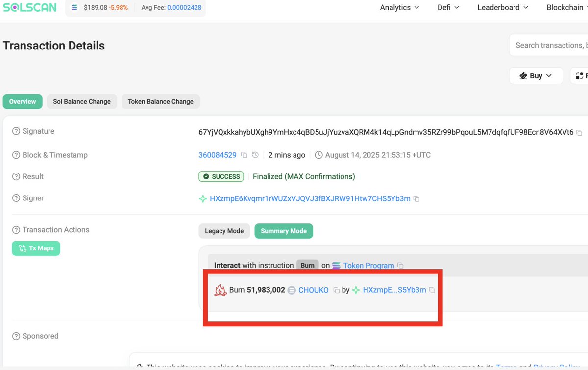The height and width of the screenshot is (370, 588).
Task: Click the date August 14, 2025 21:53:15 +UTC
Action: tap(378, 155)
